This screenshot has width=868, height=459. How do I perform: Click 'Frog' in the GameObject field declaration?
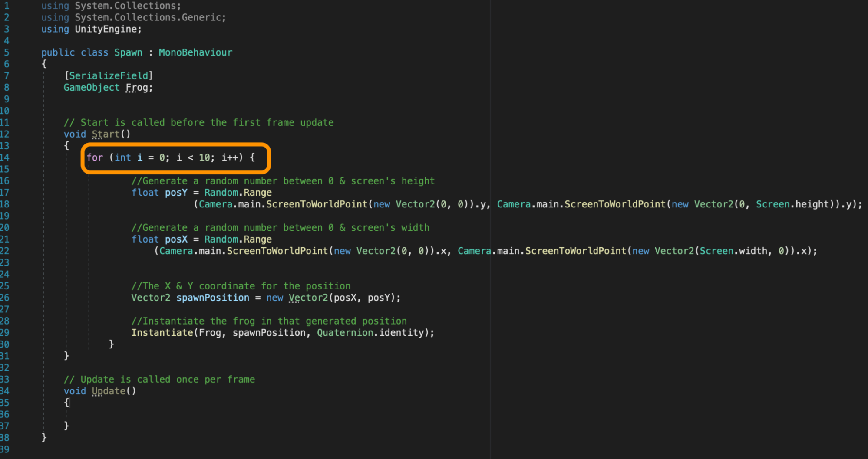tap(136, 88)
